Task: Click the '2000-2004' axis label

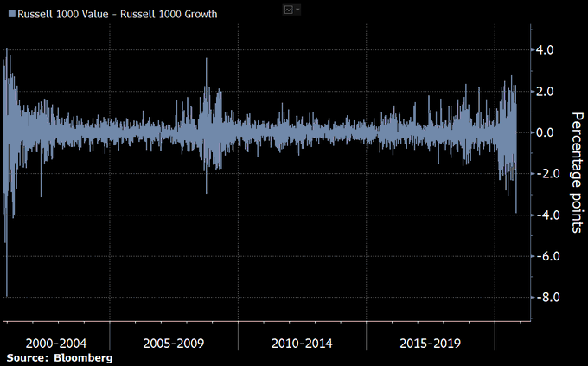Action: (x=56, y=344)
